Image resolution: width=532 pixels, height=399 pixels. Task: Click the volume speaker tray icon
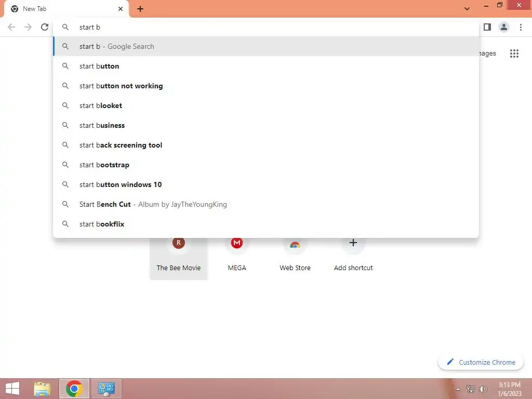(483, 389)
